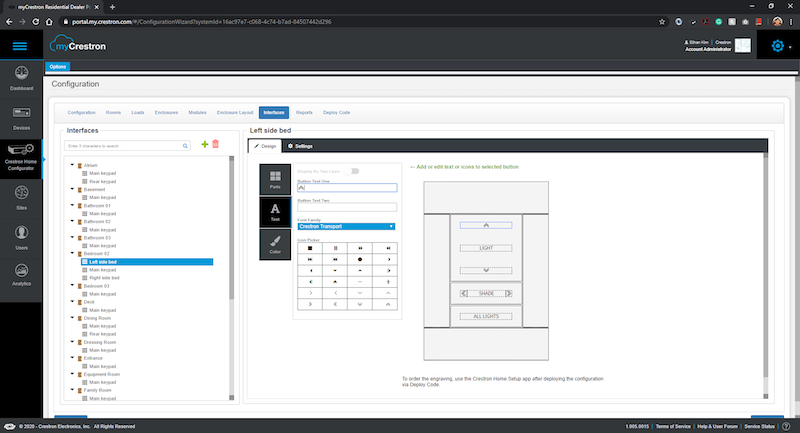Open Devices from the left sidebar
Viewport: 800px width, 433px height.
pos(21,118)
